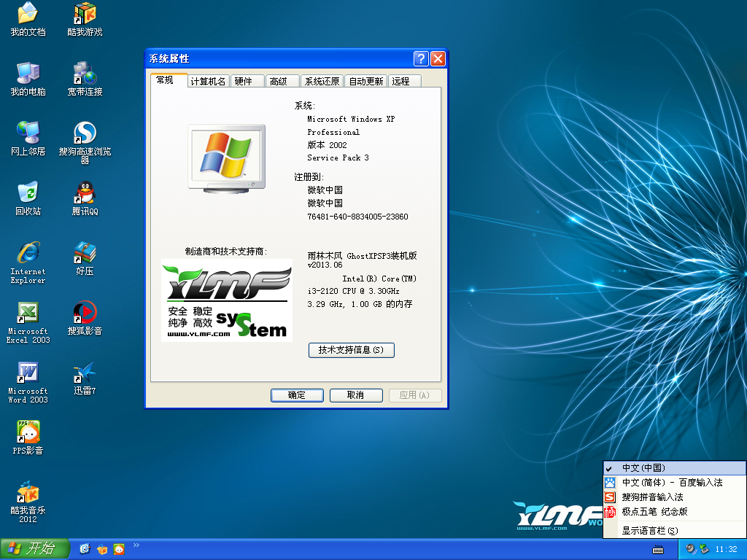Click the Windows XP monitor logo image
This screenshot has height=560, width=747.
(x=227, y=158)
